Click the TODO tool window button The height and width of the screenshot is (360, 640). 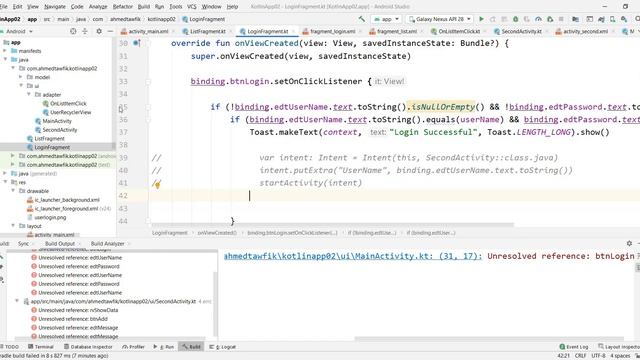[x=9, y=347]
